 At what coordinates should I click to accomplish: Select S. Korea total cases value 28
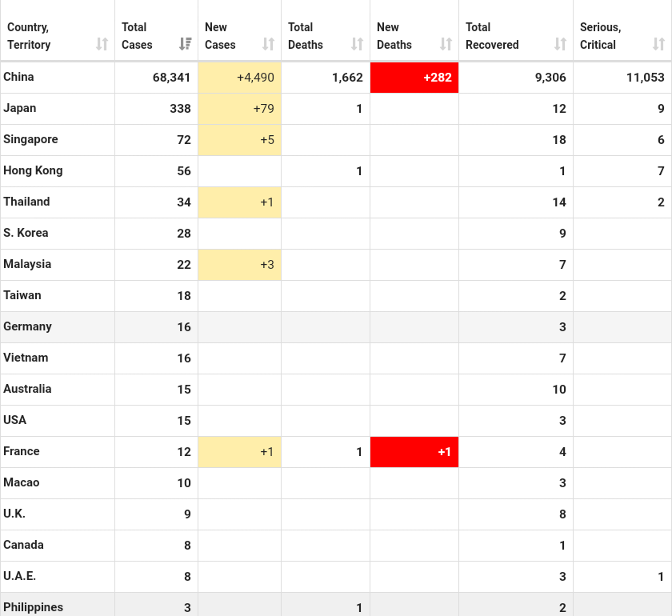click(184, 234)
